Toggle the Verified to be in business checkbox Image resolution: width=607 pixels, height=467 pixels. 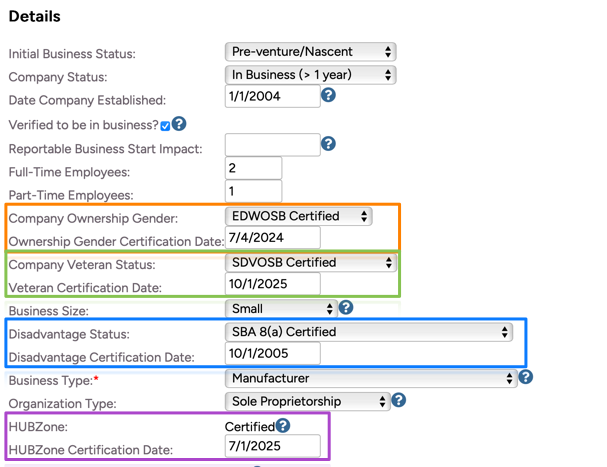click(165, 126)
